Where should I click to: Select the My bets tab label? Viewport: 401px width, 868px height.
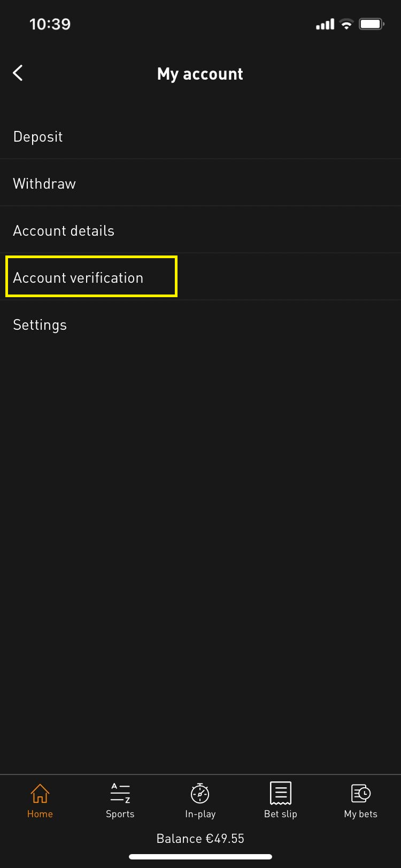[361, 814]
